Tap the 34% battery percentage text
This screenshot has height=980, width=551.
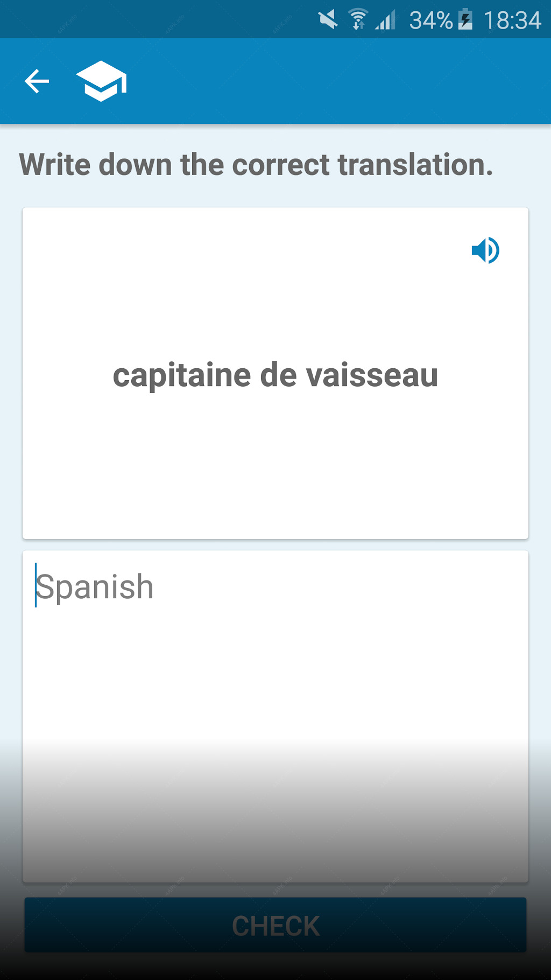[x=431, y=20]
